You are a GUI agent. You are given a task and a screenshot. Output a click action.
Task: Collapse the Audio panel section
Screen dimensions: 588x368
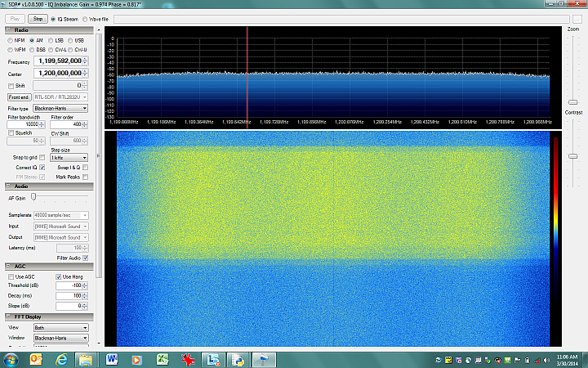[8, 186]
